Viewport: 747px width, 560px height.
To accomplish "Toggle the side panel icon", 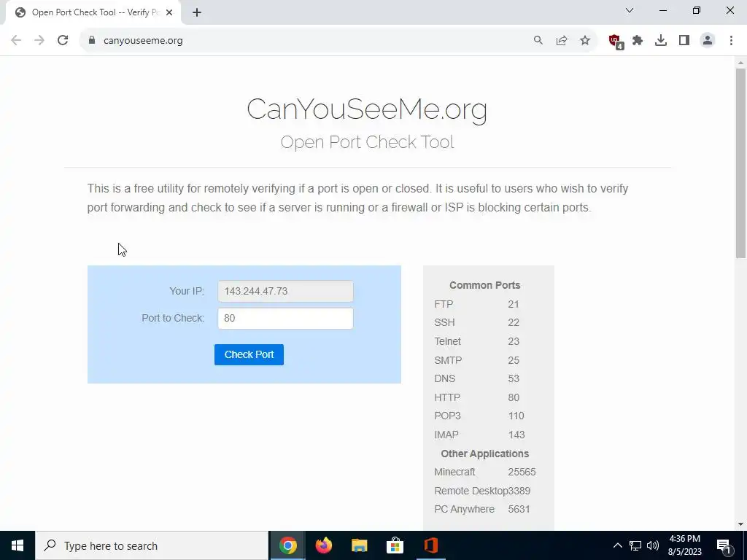I will pyautogui.click(x=684, y=41).
